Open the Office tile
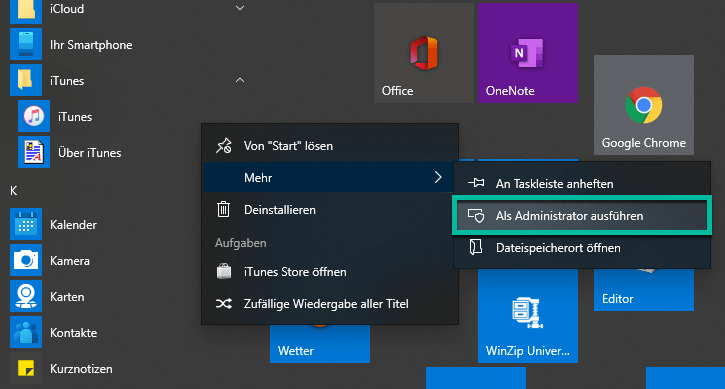Screen dimensions: 725x389 click(424, 53)
